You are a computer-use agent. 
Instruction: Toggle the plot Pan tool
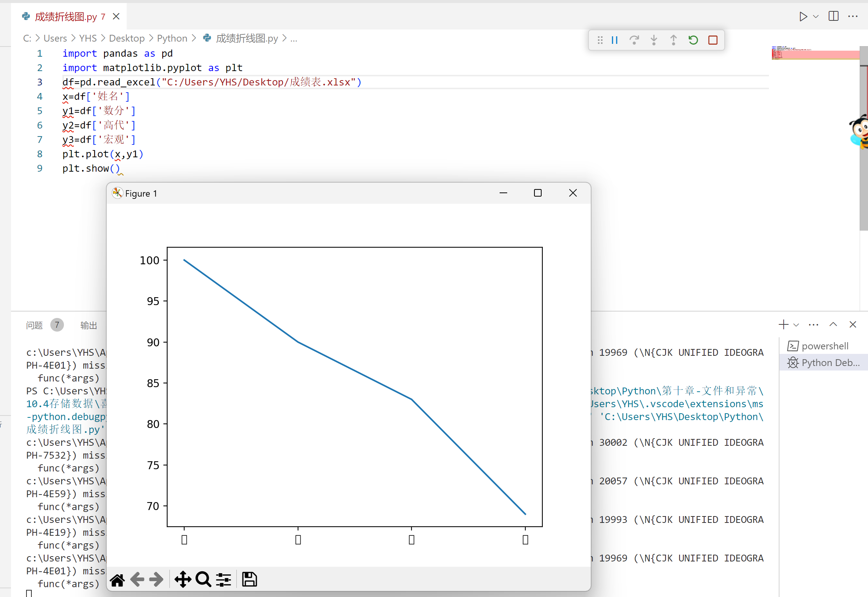(x=183, y=580)
